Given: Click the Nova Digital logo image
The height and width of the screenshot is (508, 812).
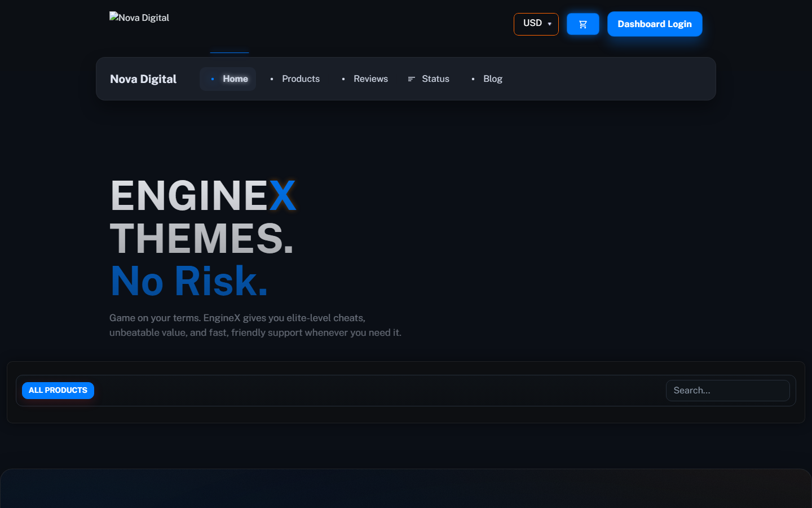Looking at the screenshot, I should click(139, 17).
